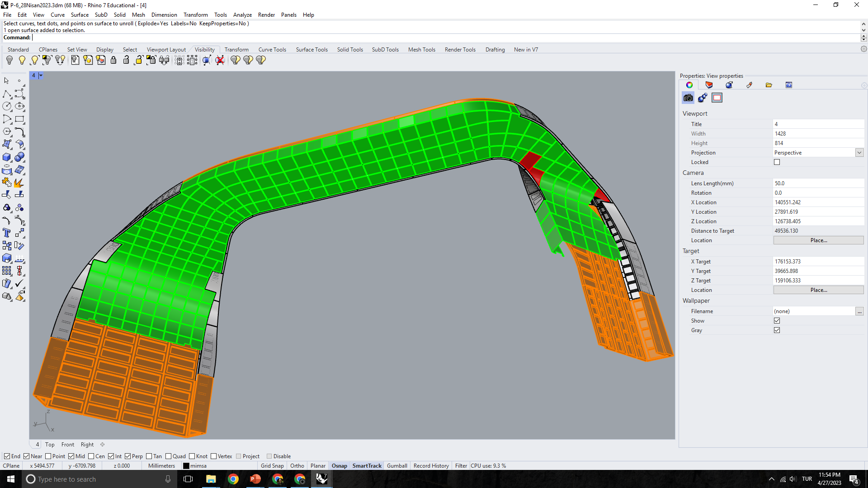Click the target Location Place button
The width and height of the screenshot is (868, 488).
point(818,290)
